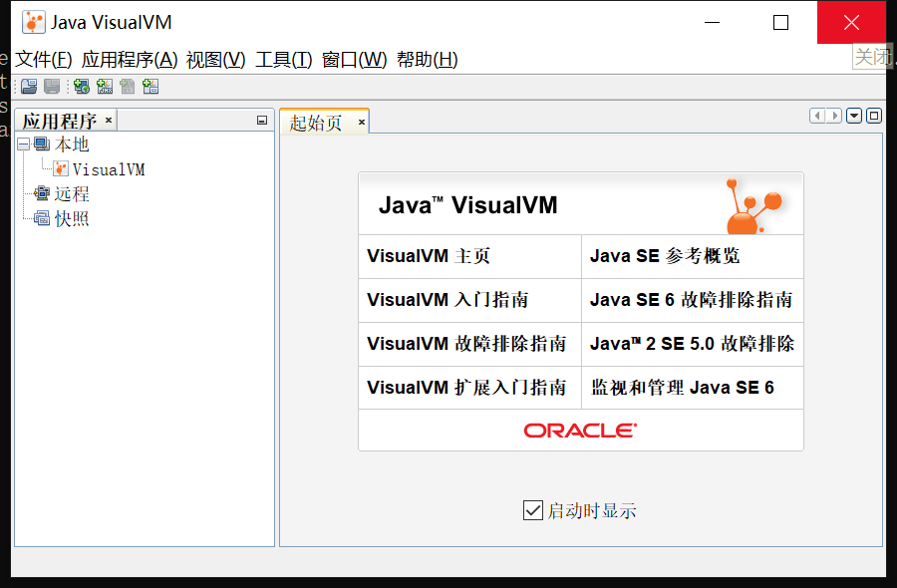Screen dimensions: 897x588
Task: Minimize the Java VisualVM window
Action: 712,22
